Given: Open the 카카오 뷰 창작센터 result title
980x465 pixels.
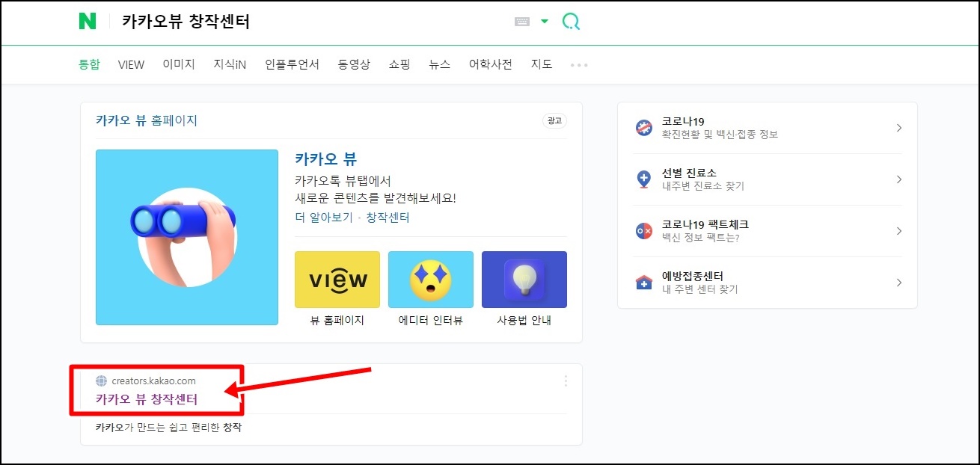Looking at the screenshot, I should (147, 399).
